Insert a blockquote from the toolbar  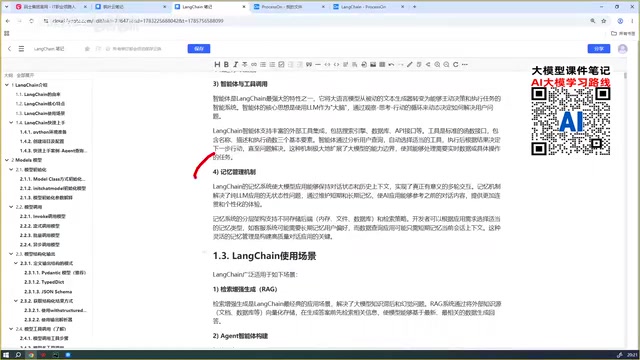click(x=309, y=64)
